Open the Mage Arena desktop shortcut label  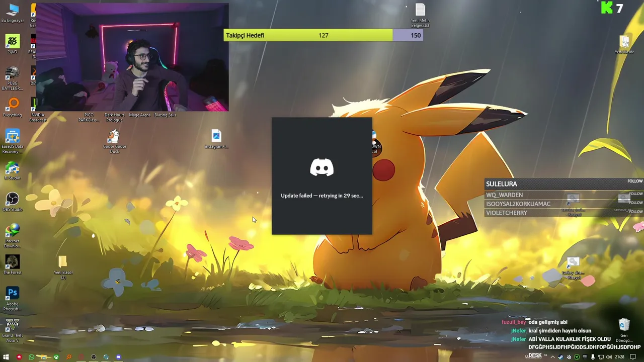[x=140, y=115]
